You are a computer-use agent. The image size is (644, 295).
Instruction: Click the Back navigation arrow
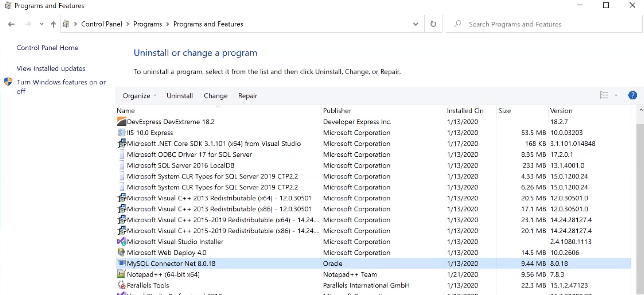(11, 24)
